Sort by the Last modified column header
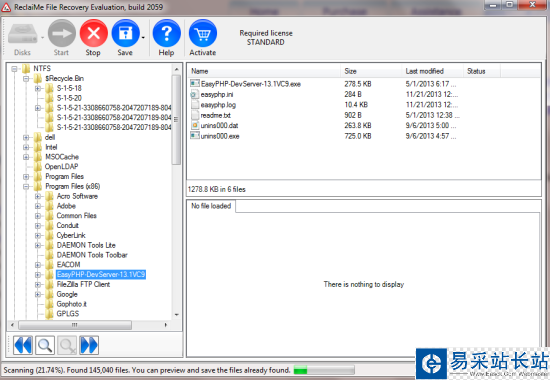550x380 pixels. [x=432, y=71]
